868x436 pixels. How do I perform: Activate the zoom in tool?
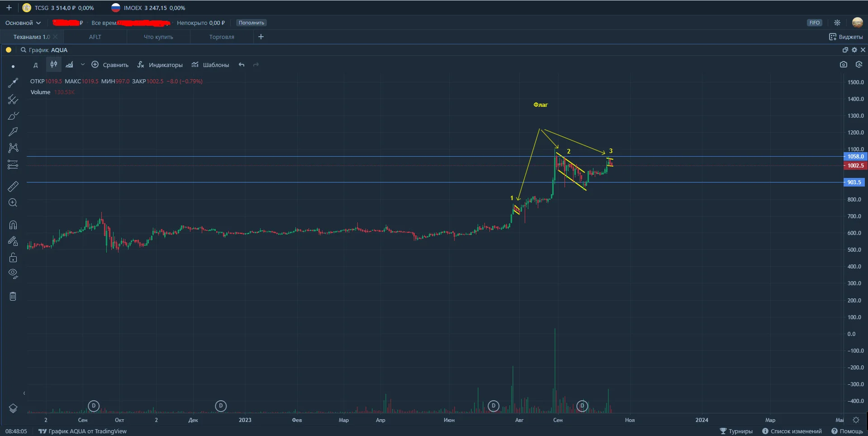[x=13, y=202]
